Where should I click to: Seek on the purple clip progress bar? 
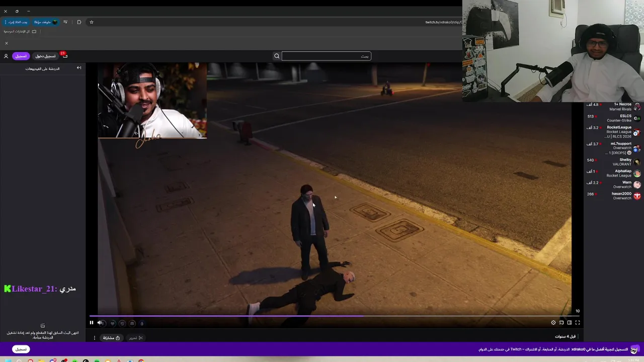pyautogui.click(x=335, y=316)
